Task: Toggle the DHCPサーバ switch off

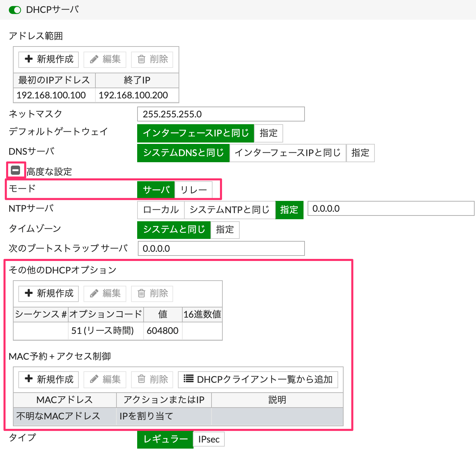Action: pos(15,10)
